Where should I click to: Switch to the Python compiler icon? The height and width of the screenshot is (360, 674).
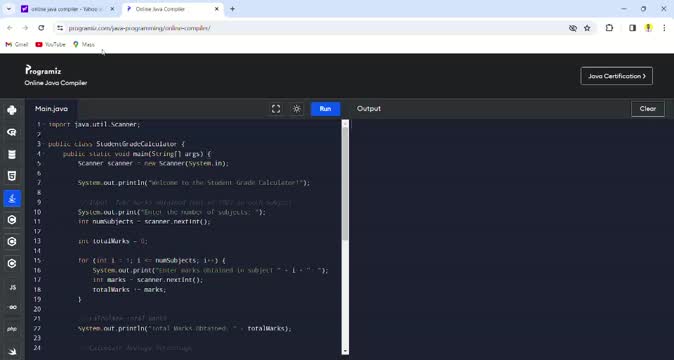(12, 110)
